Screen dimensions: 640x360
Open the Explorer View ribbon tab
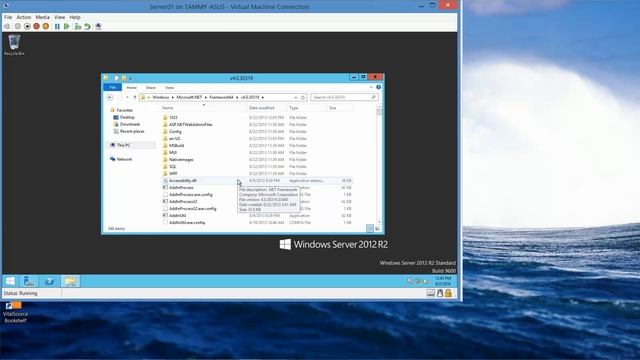tap(169, 88)
